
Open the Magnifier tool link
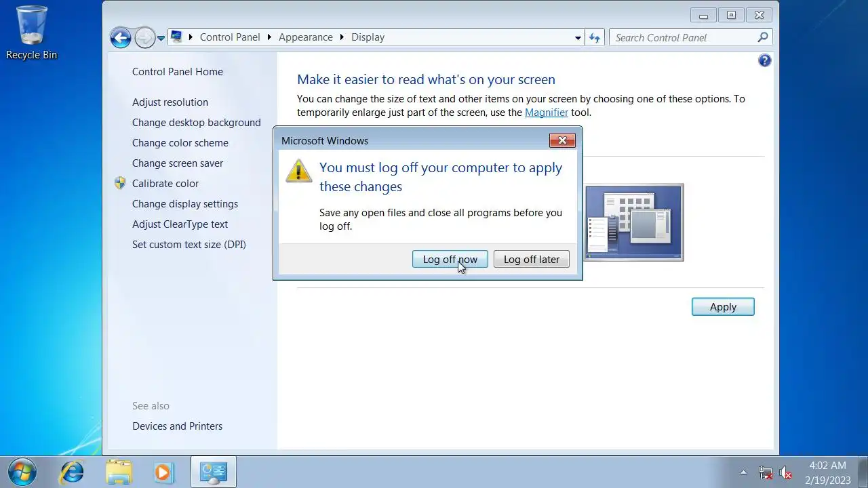(x=547, y=113)
